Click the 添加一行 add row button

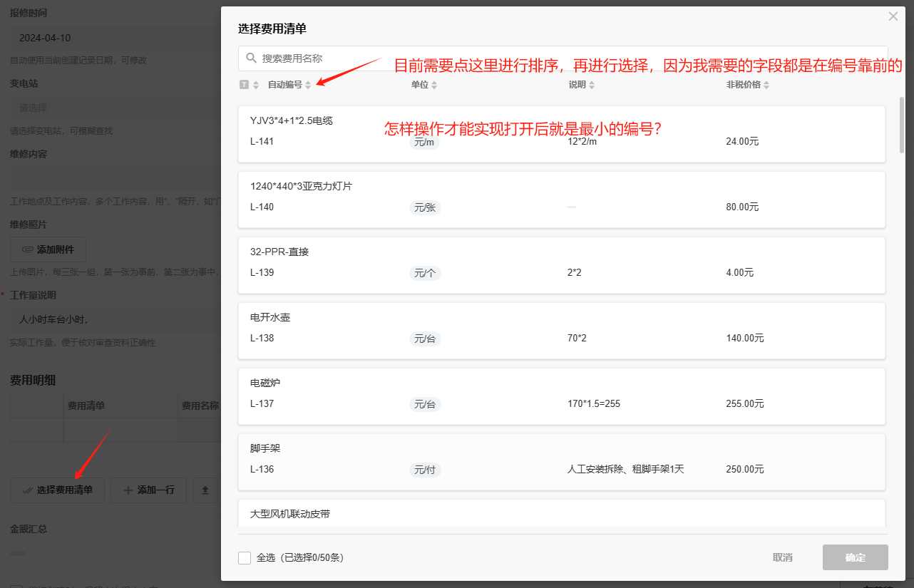point(148,490)
